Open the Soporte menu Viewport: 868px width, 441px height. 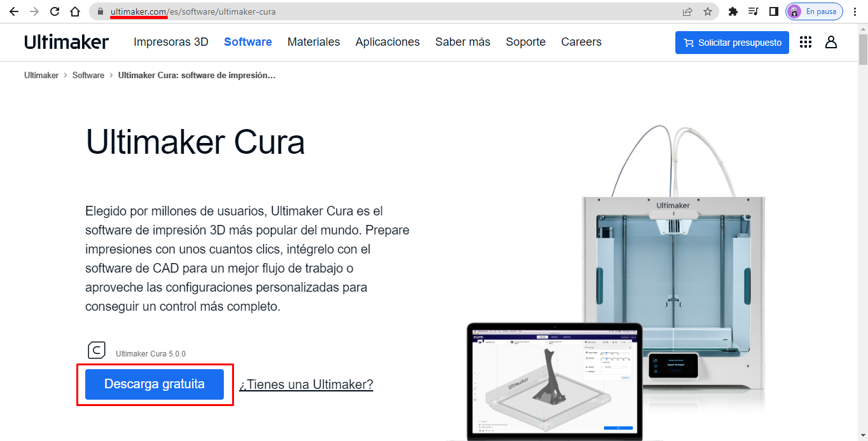[526, 42]
